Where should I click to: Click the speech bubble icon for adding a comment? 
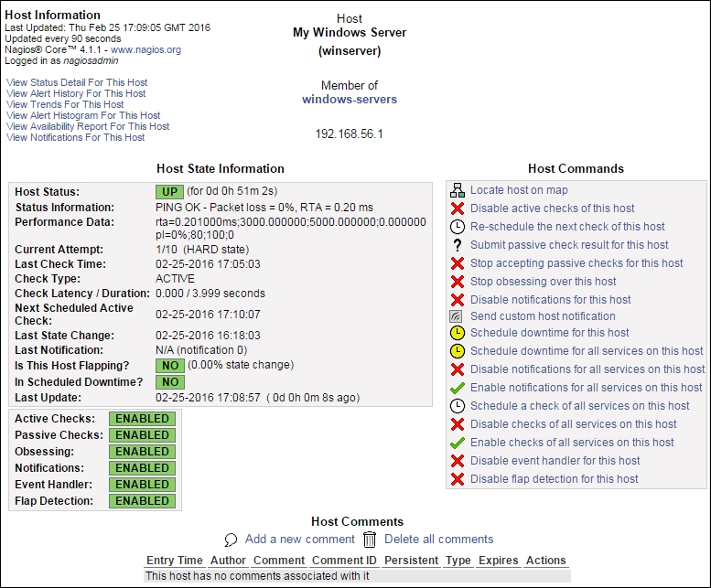[231, 540]
